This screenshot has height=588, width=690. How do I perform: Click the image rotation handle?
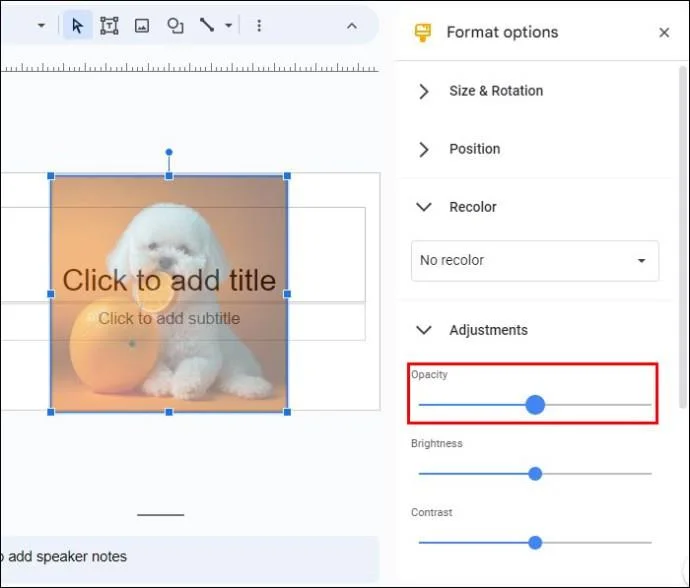169,152
